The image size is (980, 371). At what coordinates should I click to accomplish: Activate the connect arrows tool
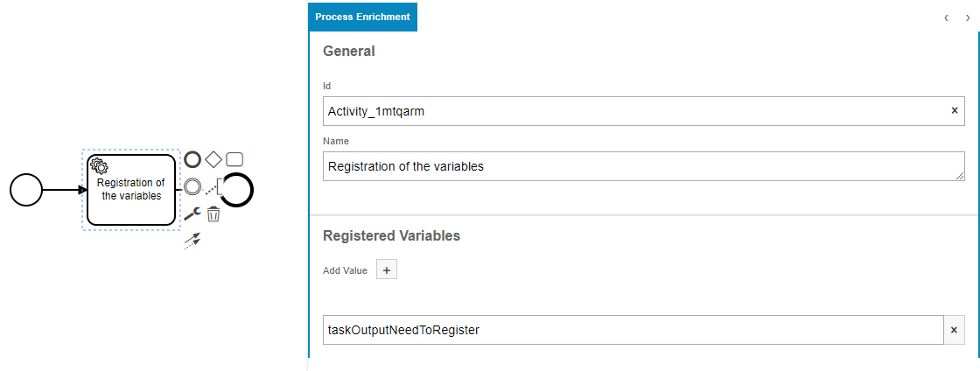[x=192, y=241]
